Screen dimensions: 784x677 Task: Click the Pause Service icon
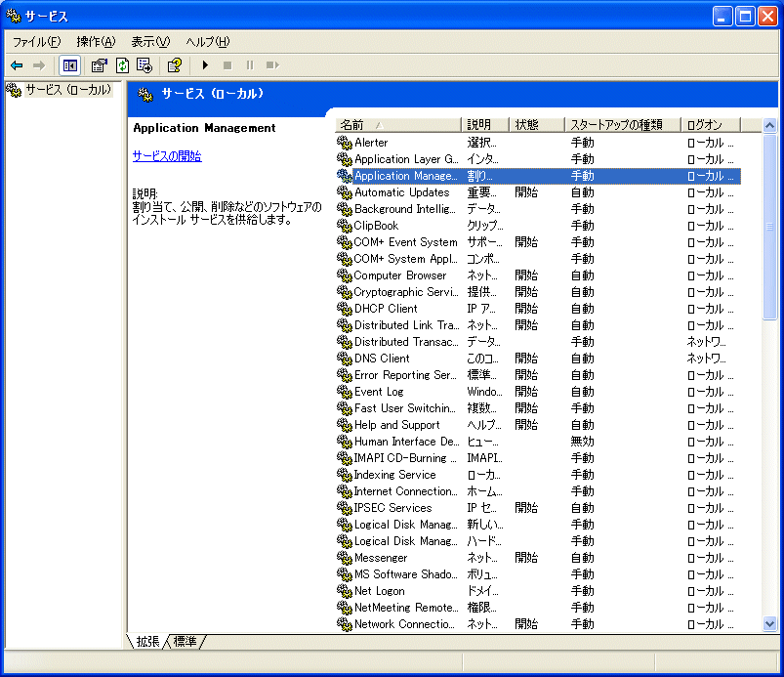coord(250,65)
